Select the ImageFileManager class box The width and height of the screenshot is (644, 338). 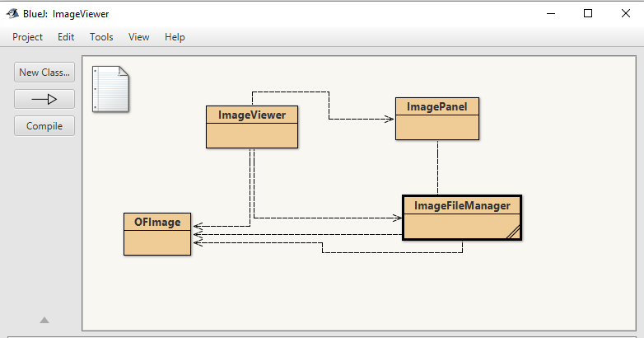pos(462,218)
